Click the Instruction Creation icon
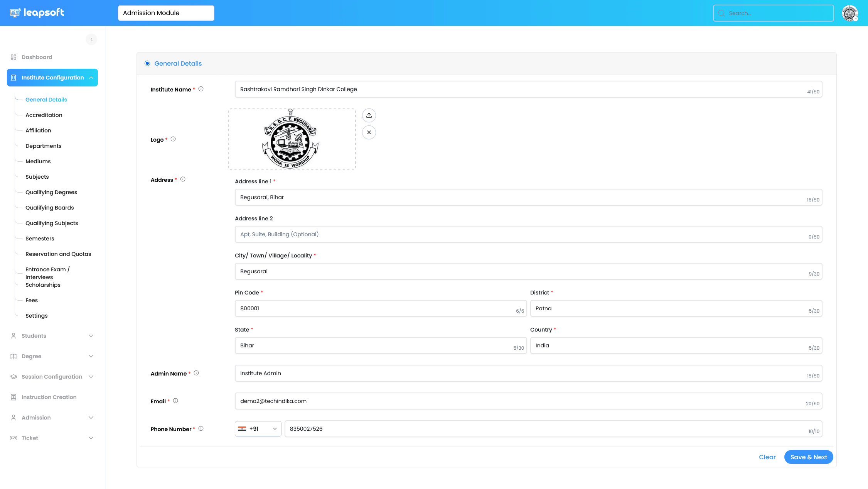Screen dimensions: 868x489 (13, 397)
